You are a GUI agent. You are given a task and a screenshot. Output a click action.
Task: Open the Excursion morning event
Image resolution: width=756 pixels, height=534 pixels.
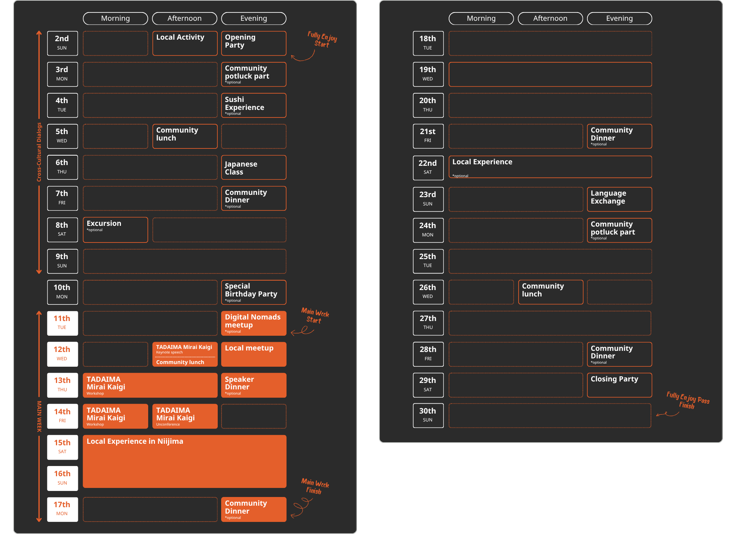tap(115, 230)
